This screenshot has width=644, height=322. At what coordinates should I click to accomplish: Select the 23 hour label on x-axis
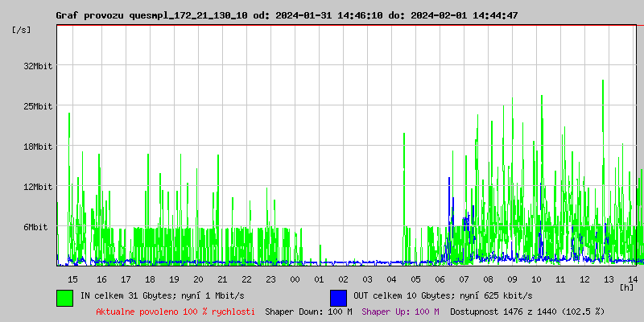[x=270, y=279]
